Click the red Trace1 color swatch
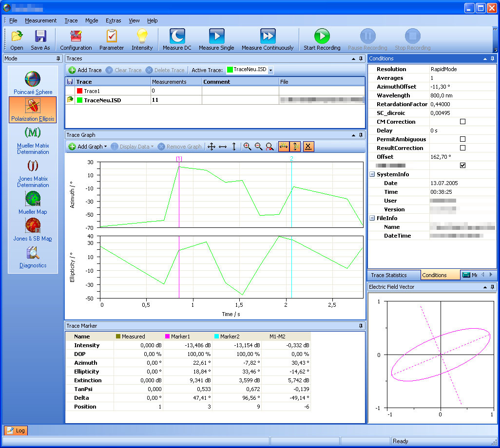The width and height of the screenshot is (500, 448). point(80,91)
